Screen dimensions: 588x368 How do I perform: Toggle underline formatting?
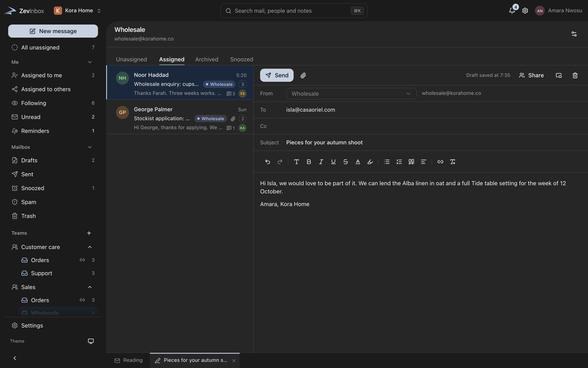point(333,162)
